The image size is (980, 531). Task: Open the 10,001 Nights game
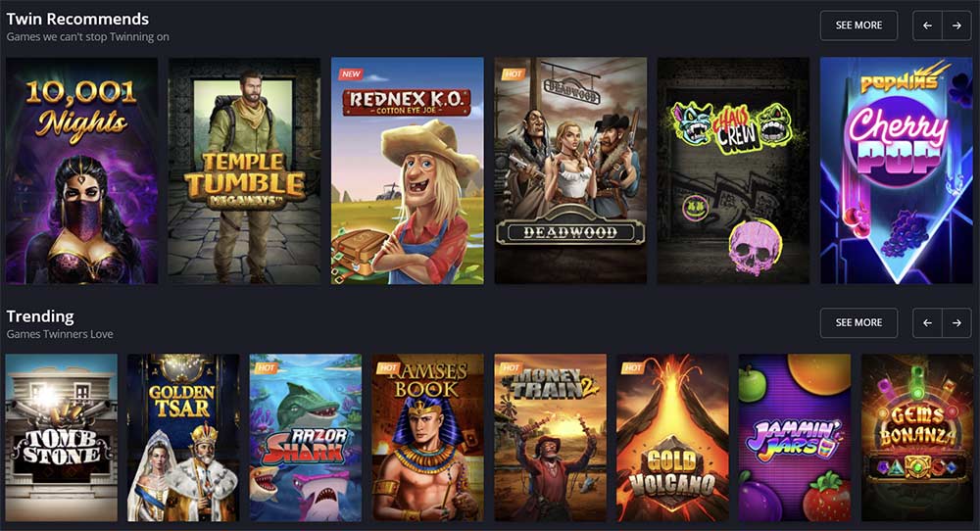[82, 171]
